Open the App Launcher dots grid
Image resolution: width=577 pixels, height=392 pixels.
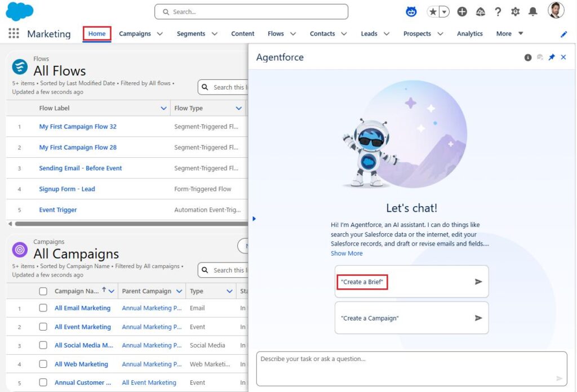(x=14, y=33)
